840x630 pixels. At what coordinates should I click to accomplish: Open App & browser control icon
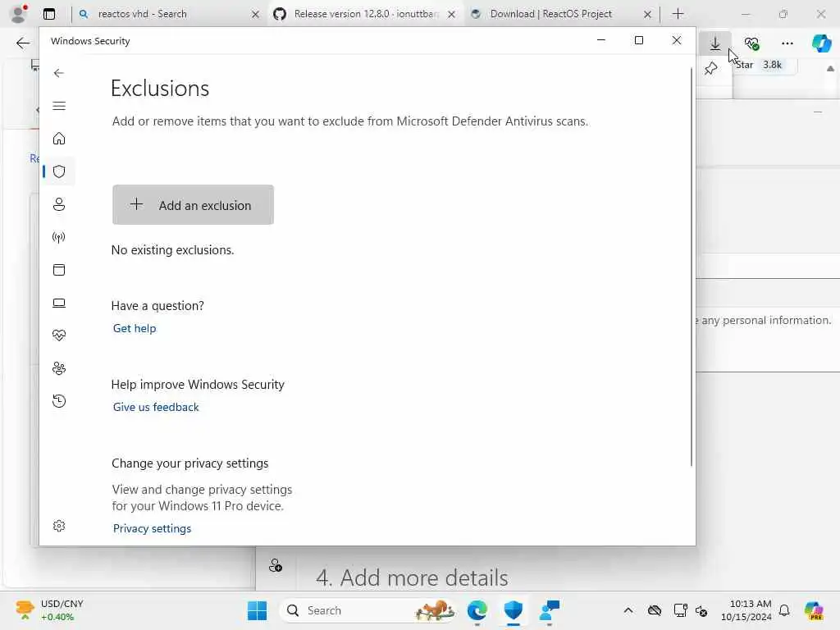point(59,270)
